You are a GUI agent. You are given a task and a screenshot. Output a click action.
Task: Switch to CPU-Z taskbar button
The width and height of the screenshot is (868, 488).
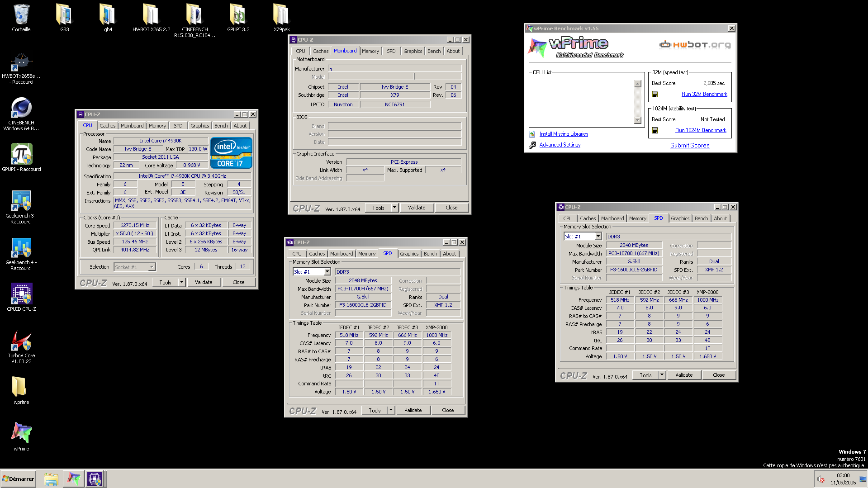coord(95,479)
